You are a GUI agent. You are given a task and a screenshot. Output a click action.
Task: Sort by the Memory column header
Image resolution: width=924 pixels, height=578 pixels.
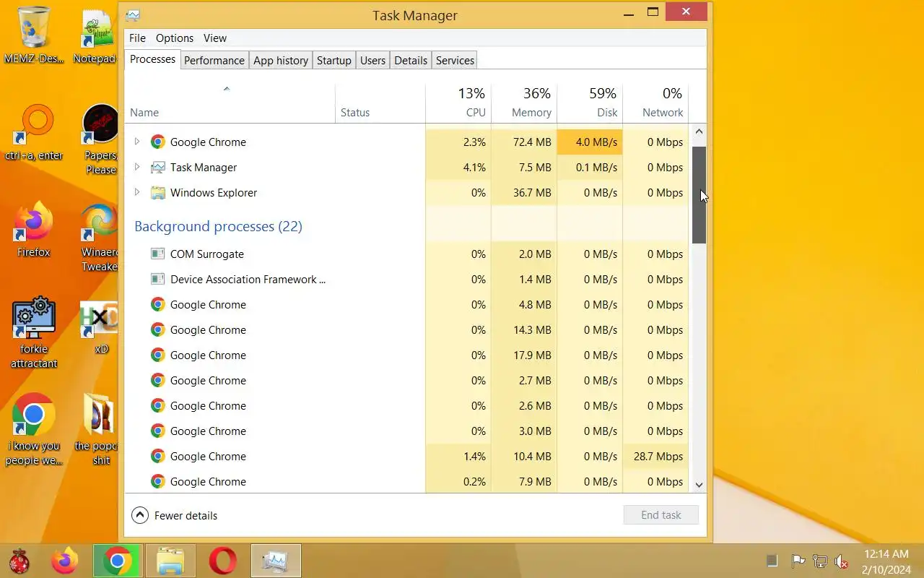pyautogui.click(x=524, y=103)
